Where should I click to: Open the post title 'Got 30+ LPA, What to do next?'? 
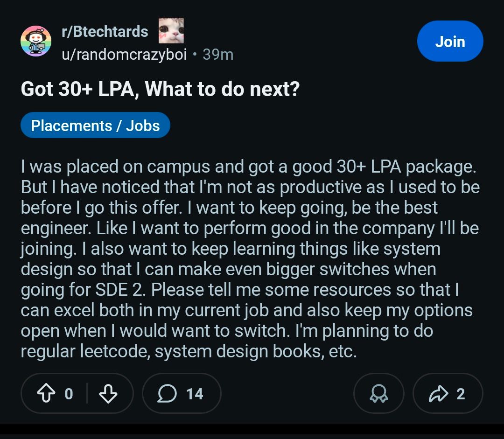click(x=160, y=89)
